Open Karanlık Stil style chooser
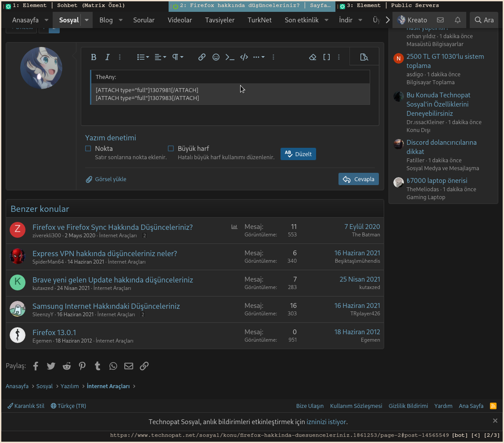Screen dimensions: 504x443 point(26,406)
